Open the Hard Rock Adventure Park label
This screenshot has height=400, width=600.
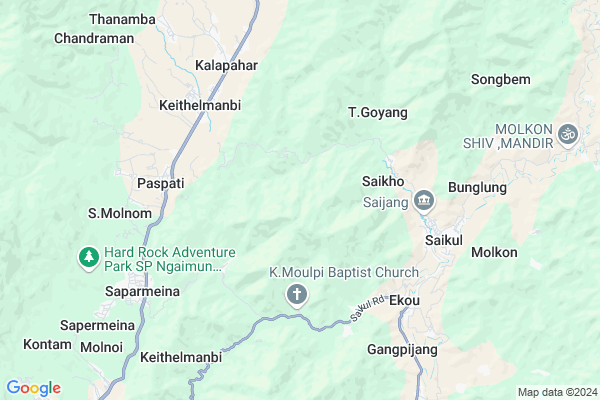(x=170, y=259)
